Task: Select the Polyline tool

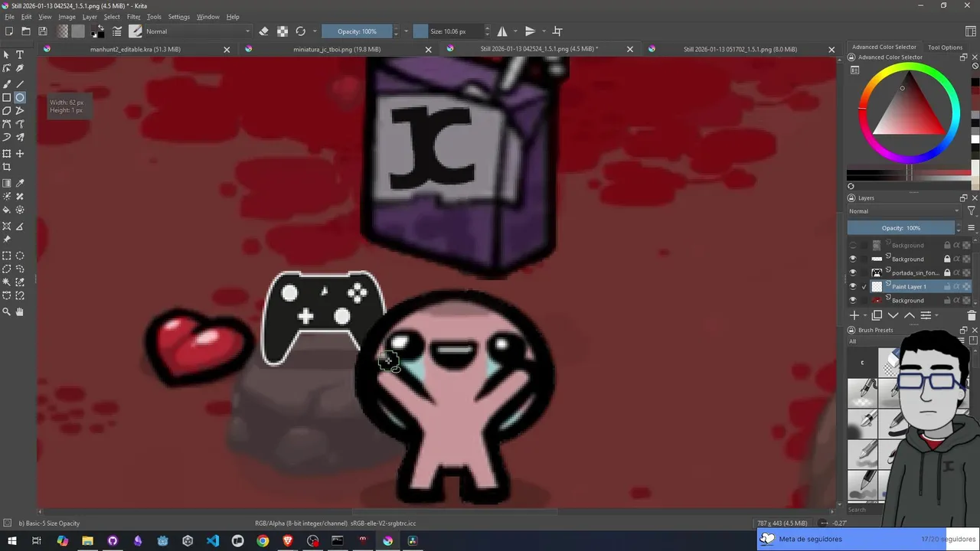Action: pos(20,111)
